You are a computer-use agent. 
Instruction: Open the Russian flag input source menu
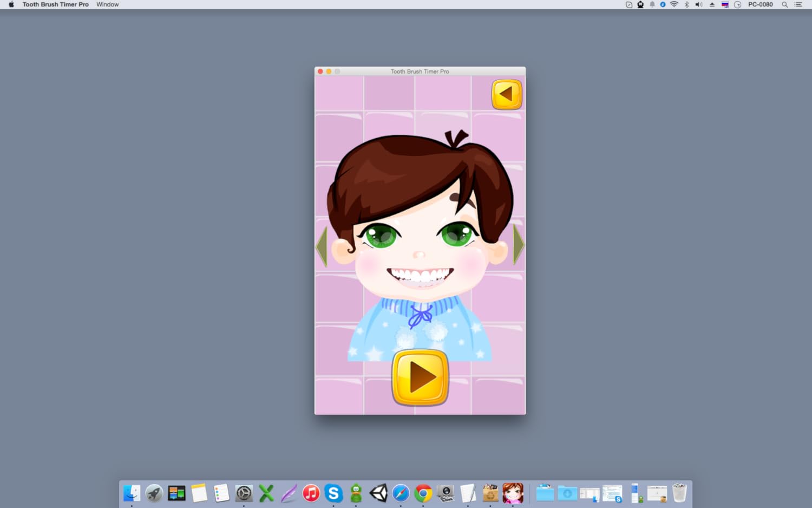pos(725,4)
